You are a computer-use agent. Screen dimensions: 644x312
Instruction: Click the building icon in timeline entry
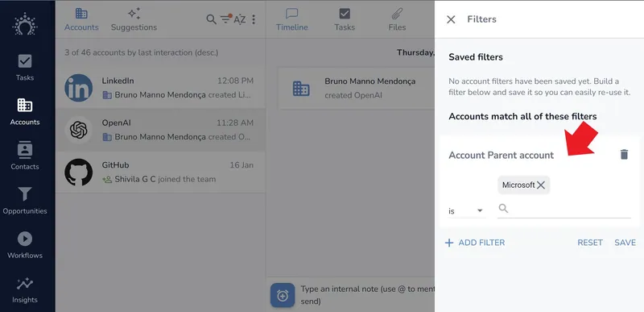301,89
